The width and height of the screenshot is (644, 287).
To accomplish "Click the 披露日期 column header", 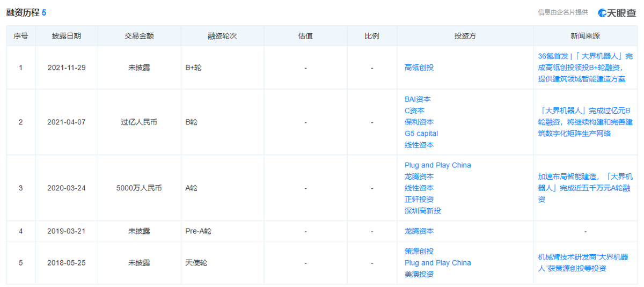I will pos(67,36).
